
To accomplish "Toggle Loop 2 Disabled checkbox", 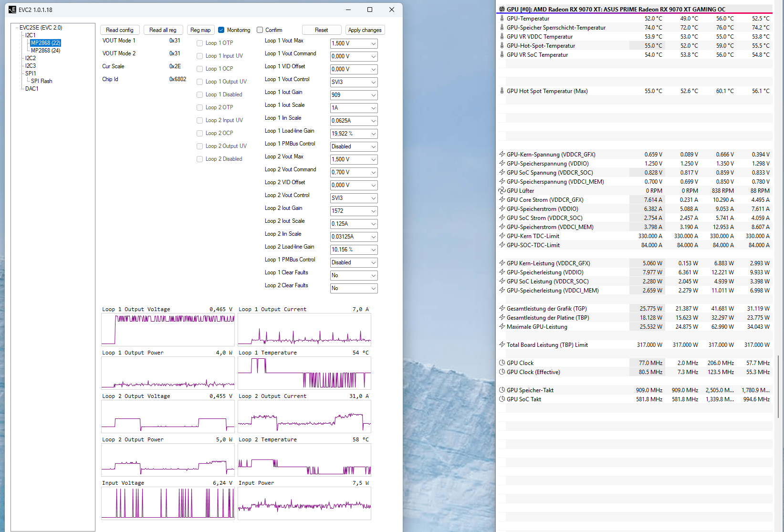I will pos(200,159).
